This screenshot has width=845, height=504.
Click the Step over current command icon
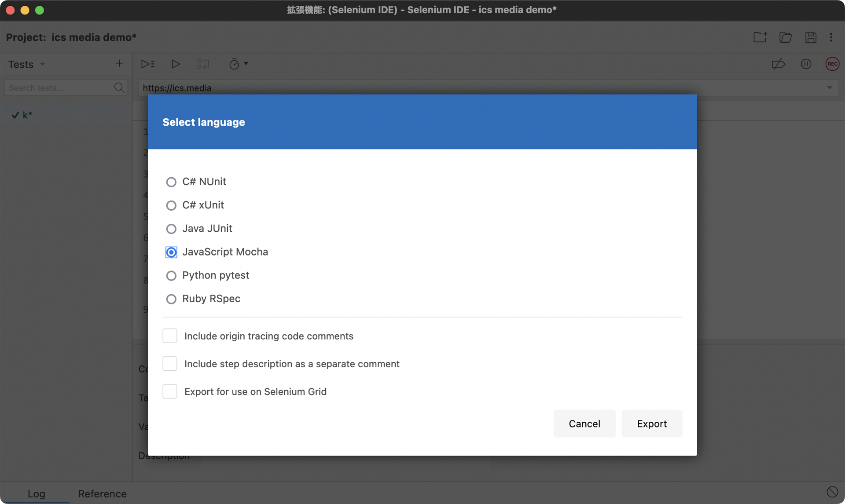tap(203, 64)
